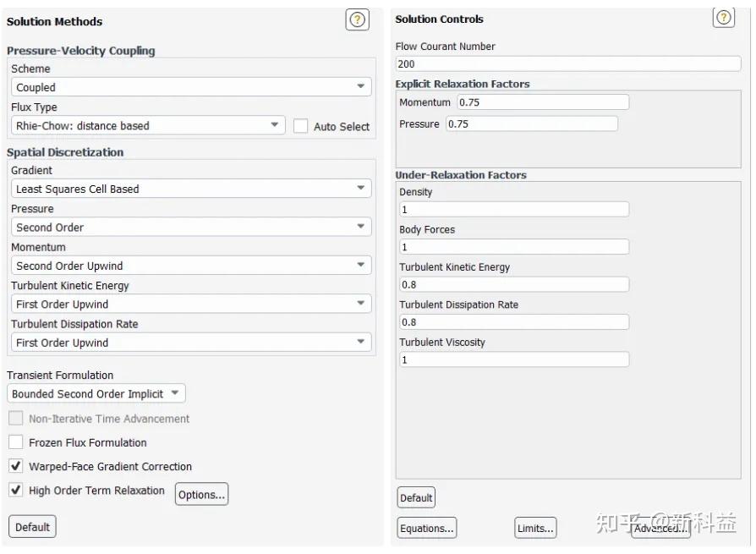Screen dimensions: 756x554
Task: Expand Turbulent Kinetic Energy discretization dropdown
Action: pos(191,304)
